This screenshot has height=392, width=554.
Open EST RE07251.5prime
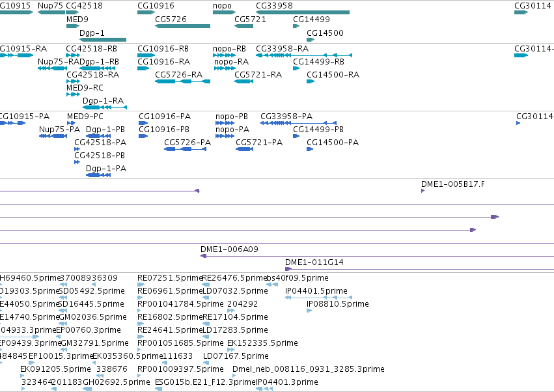[170, 278]
